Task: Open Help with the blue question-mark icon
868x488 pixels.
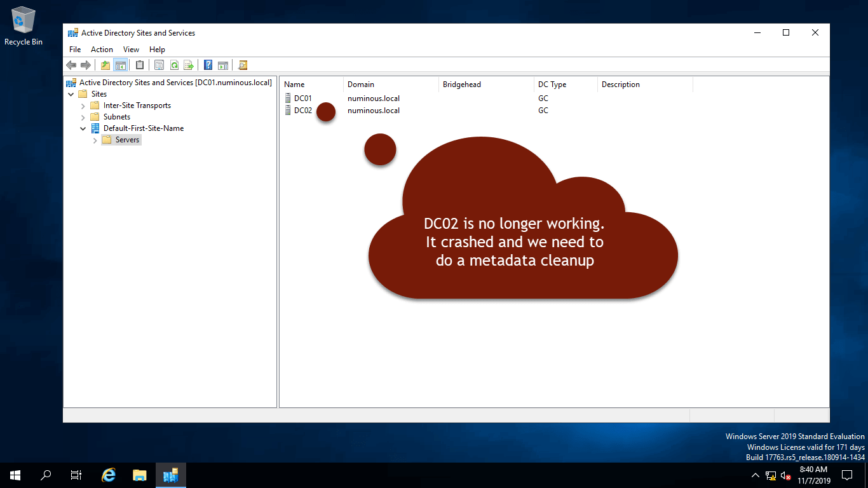Action: [208, 65]
